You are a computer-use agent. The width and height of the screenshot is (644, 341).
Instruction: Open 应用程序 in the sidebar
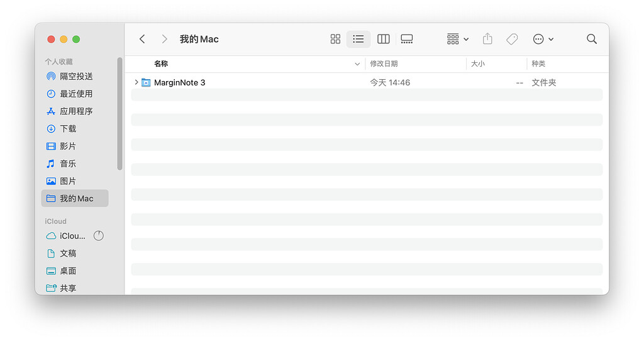pos(75,111)
